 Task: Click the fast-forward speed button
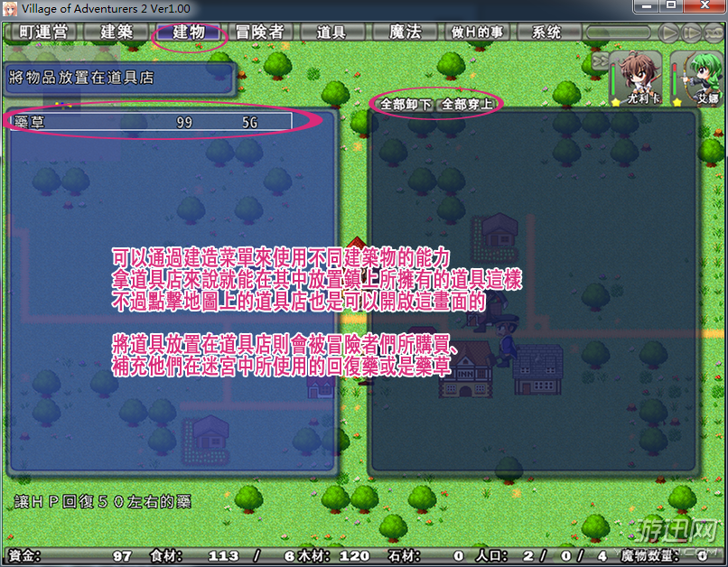[x=691, y=33]
